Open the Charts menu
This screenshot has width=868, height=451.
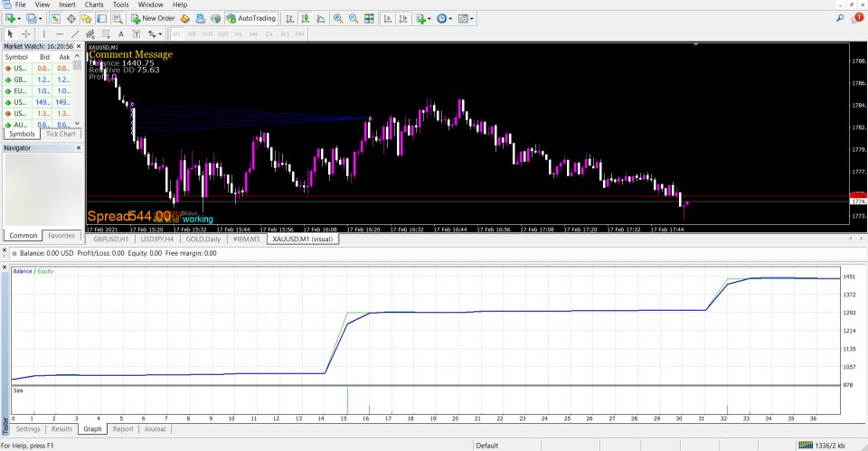pyautogui.click(x=93, y=5)
